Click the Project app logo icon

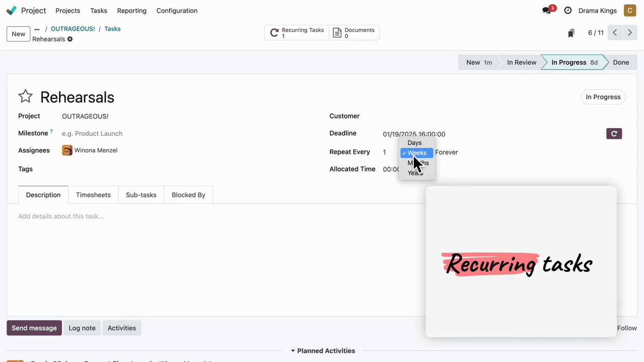11,11
